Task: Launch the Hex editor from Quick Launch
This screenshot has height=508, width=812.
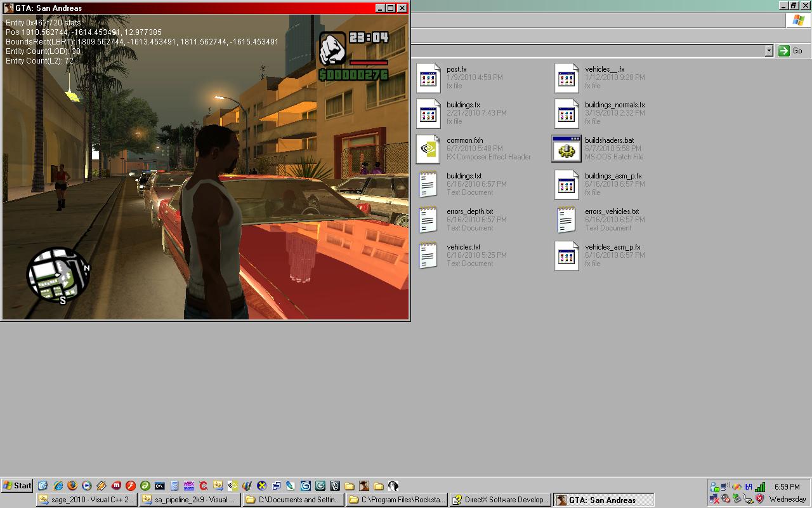Action: (x=189, y=486)
